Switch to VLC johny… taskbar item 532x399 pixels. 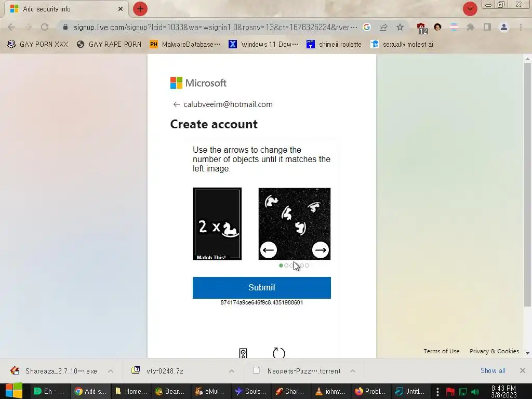[331, 391]
